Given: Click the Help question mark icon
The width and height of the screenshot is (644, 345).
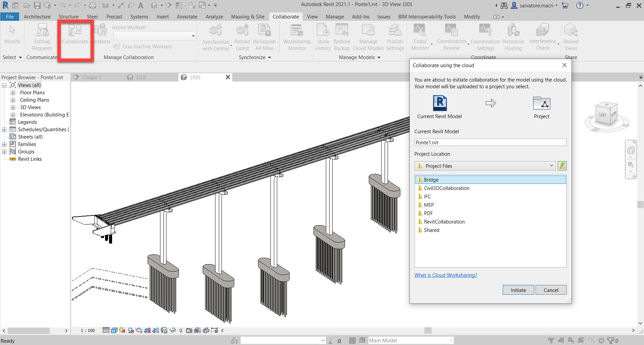Looking at the screenshot, I should (580, 5).
